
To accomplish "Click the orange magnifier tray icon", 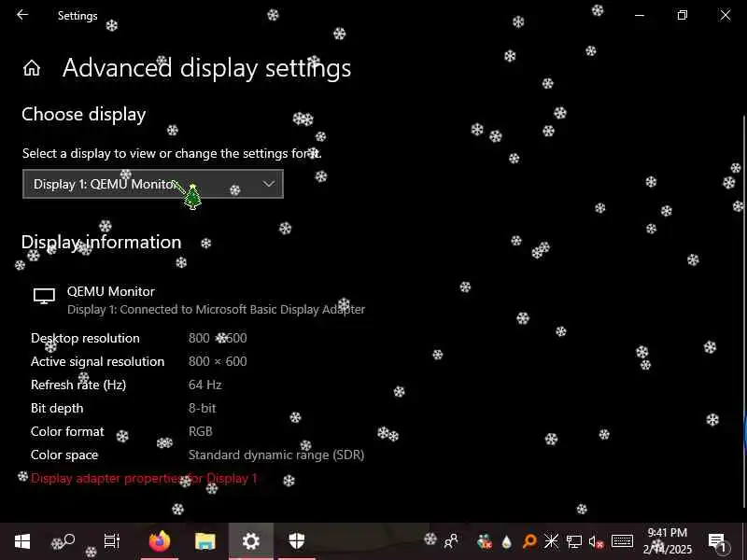I will [529, 541].
